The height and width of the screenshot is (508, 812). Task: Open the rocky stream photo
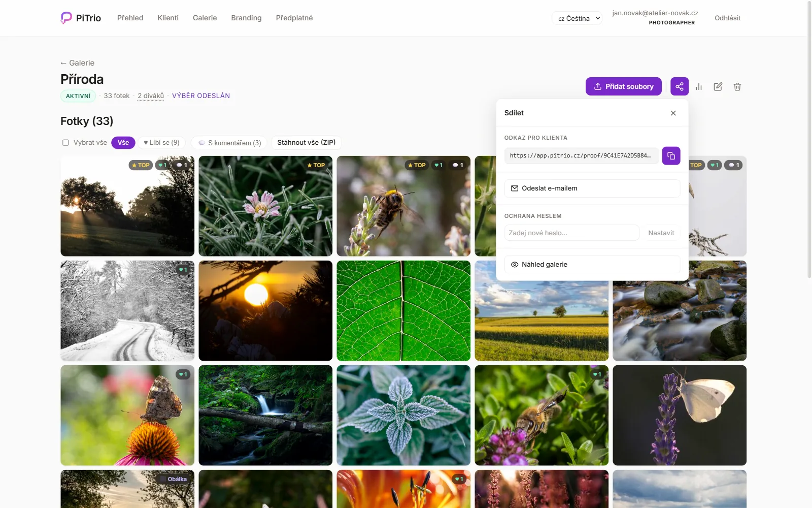coord(680,321)
